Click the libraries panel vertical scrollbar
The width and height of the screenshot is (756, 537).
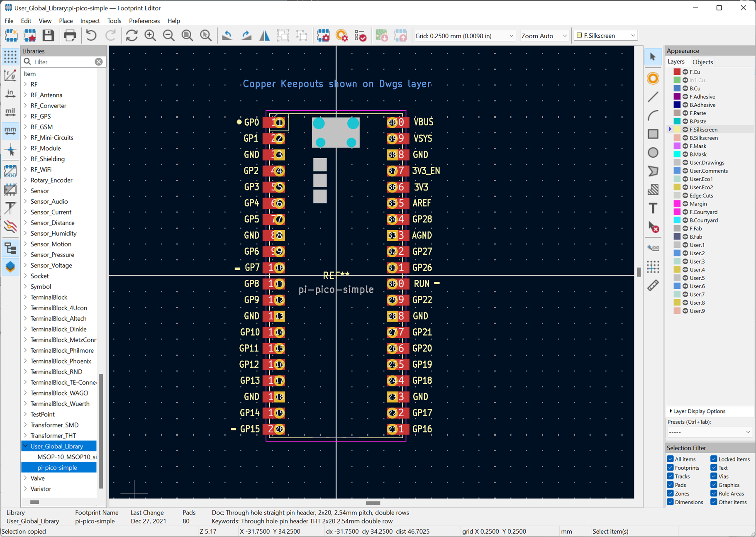tap(101, 432)
